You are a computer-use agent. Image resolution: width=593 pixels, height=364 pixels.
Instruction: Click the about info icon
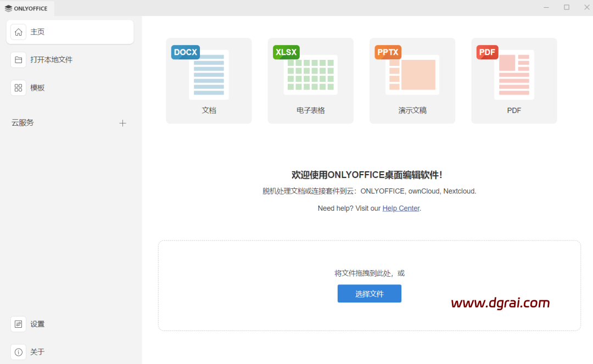point(19,352)
